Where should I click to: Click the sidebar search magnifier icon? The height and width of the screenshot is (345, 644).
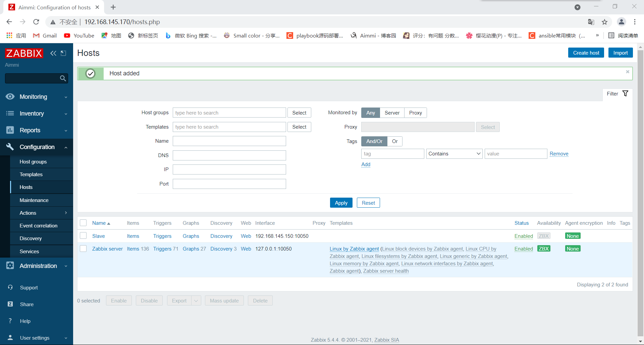[63, 78]
